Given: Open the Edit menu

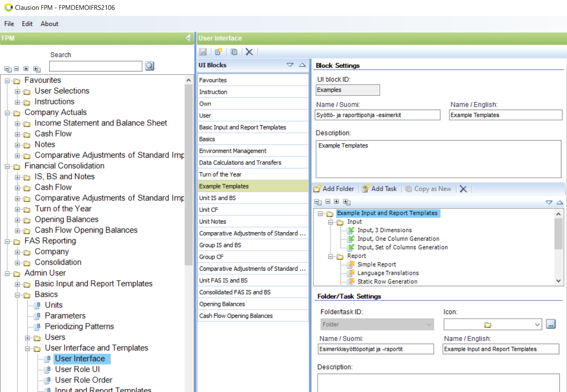Looking at the screenshot, I should tap(27, 24).
